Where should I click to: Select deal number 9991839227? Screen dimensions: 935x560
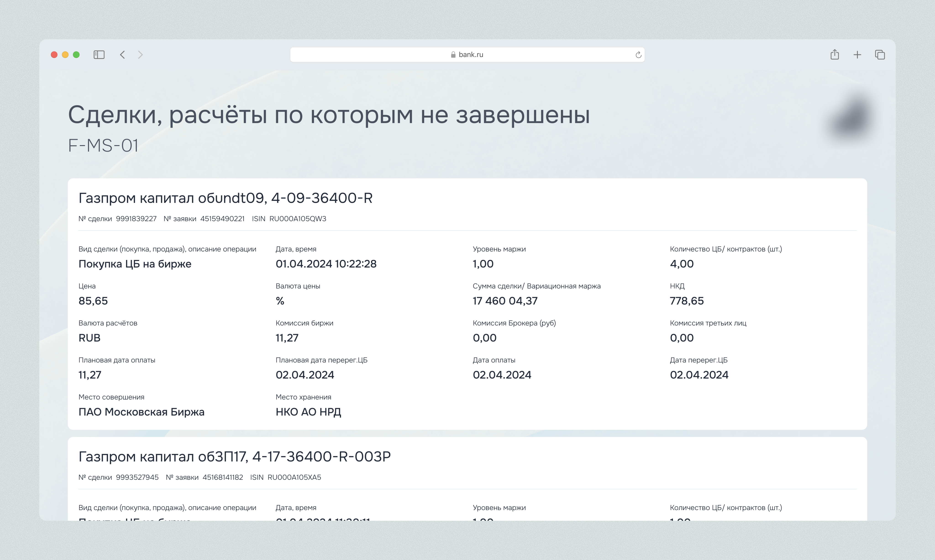tap(136, 219)
